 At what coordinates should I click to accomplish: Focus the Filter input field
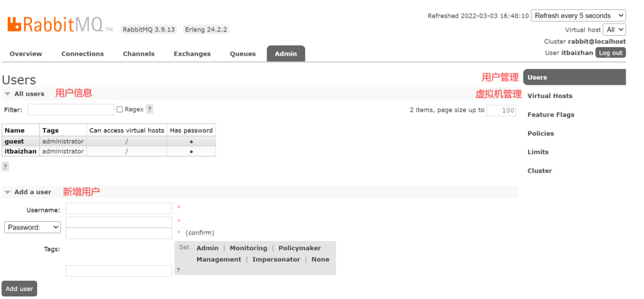[71, 110]
